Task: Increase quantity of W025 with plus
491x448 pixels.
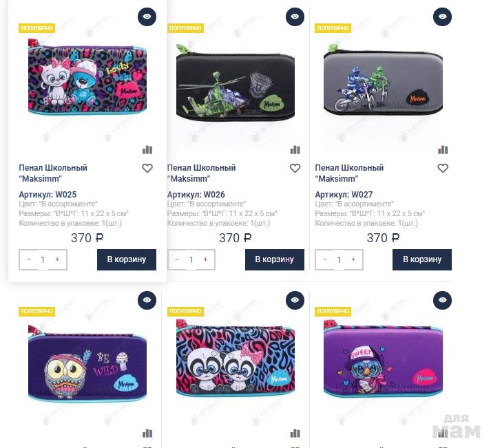Action: pyautogui.click(x=57, y=259)
